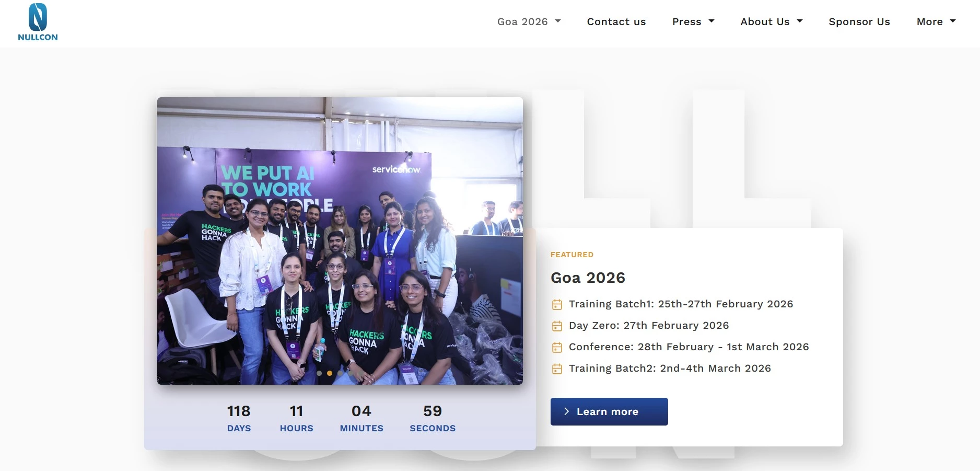Click 'Training Batch1: 25th-27th February 2026' text

(x=681, y=304)
